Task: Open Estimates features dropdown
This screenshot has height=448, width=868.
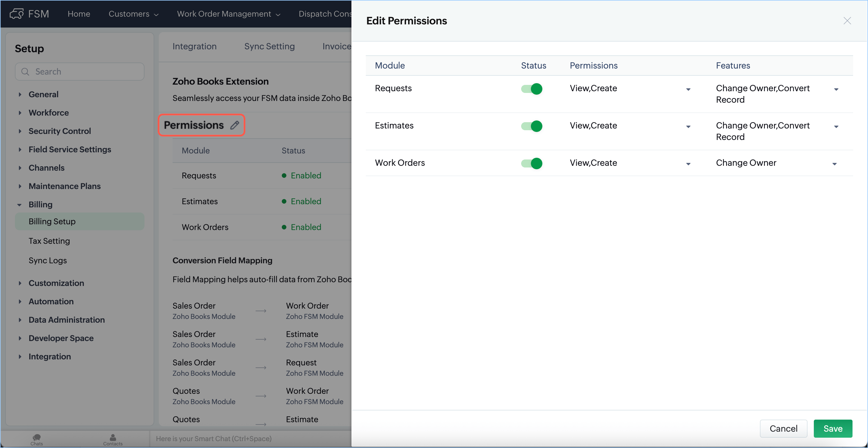Action: tap(836, 127)
